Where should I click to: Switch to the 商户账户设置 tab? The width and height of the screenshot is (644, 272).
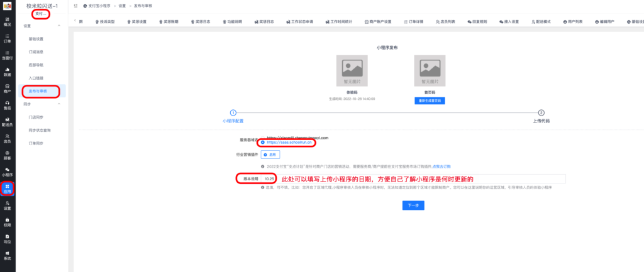point(378,21)
